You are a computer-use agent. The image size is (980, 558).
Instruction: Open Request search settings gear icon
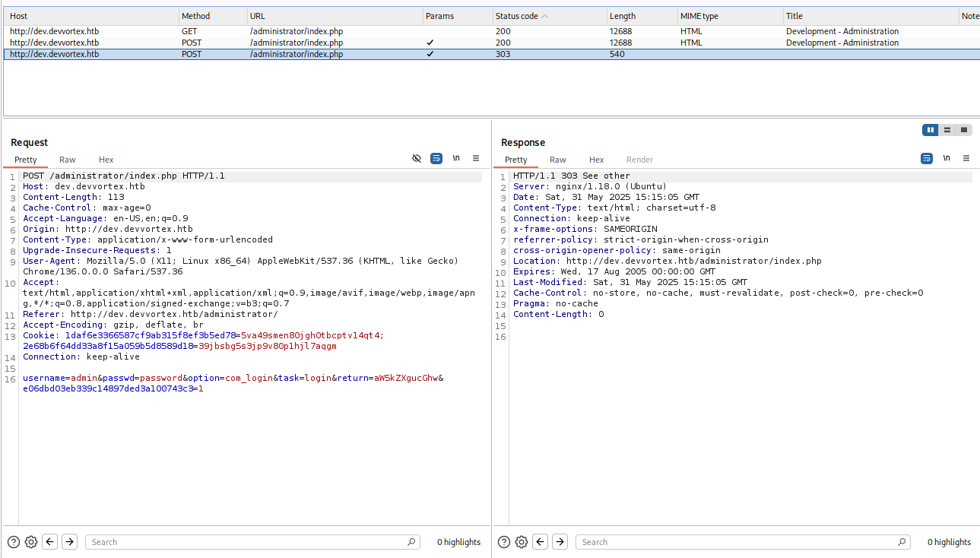click(31, 542)
